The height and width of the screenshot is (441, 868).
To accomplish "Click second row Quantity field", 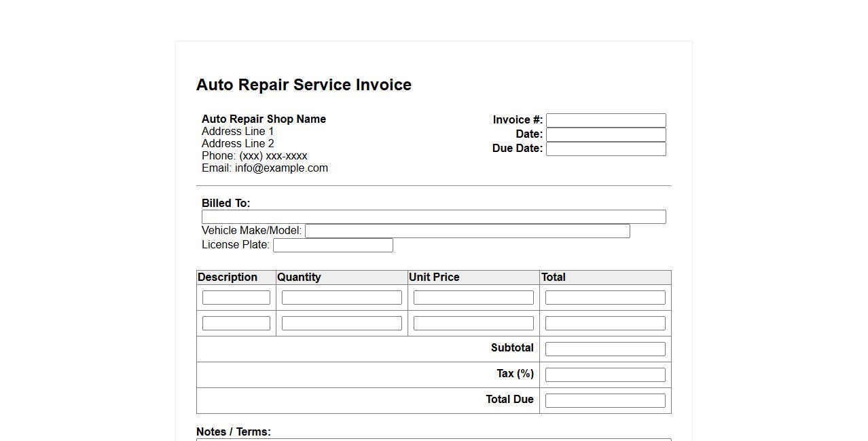I will click(x=342, y=323).
